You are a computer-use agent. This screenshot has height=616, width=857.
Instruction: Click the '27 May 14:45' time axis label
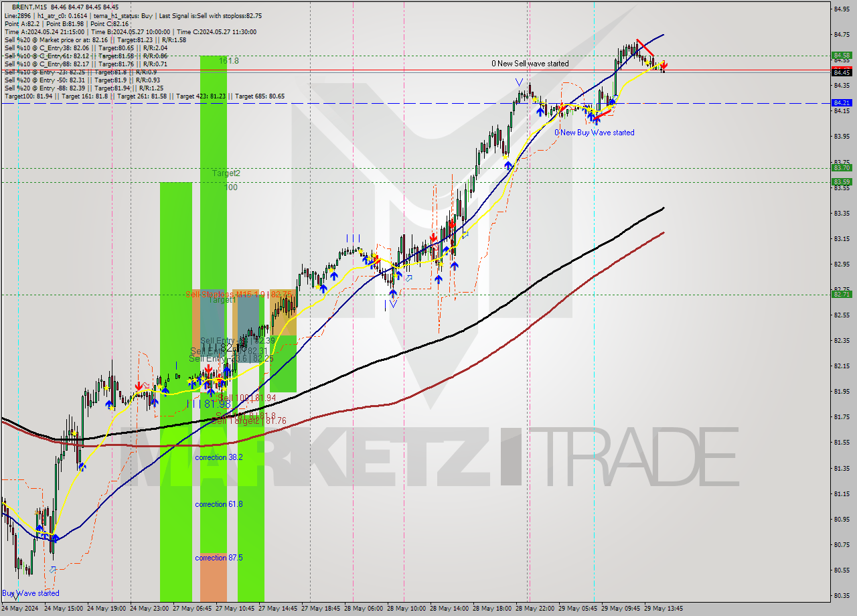pos(279,608)
